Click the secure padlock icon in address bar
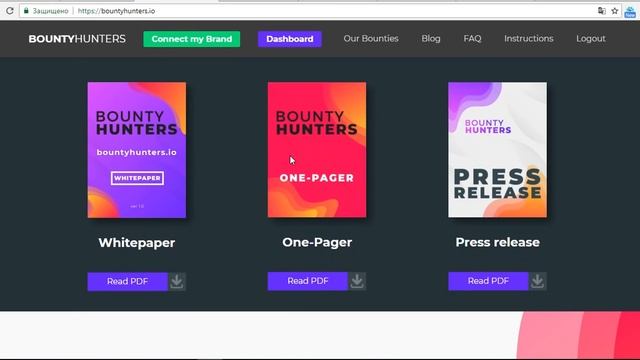 [26, 11]
